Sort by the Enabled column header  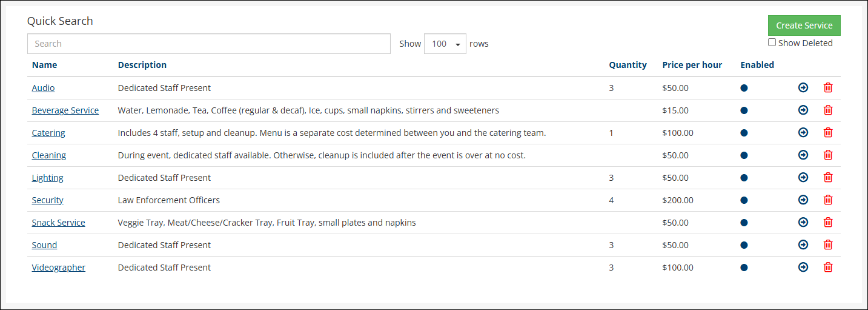pyautogui.click(x=757, y=65)
